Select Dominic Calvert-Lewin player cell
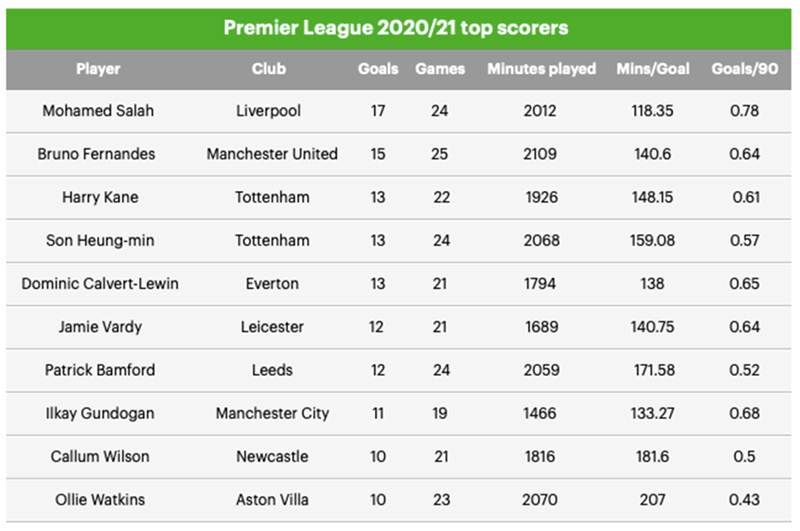800x531 pixels. (x=100, y=284)
